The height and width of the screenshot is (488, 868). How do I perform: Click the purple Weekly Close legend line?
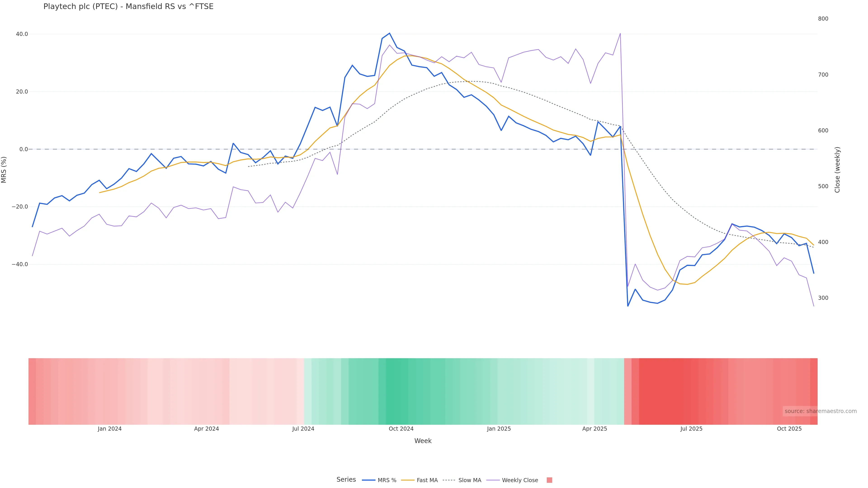coord(493,480)
